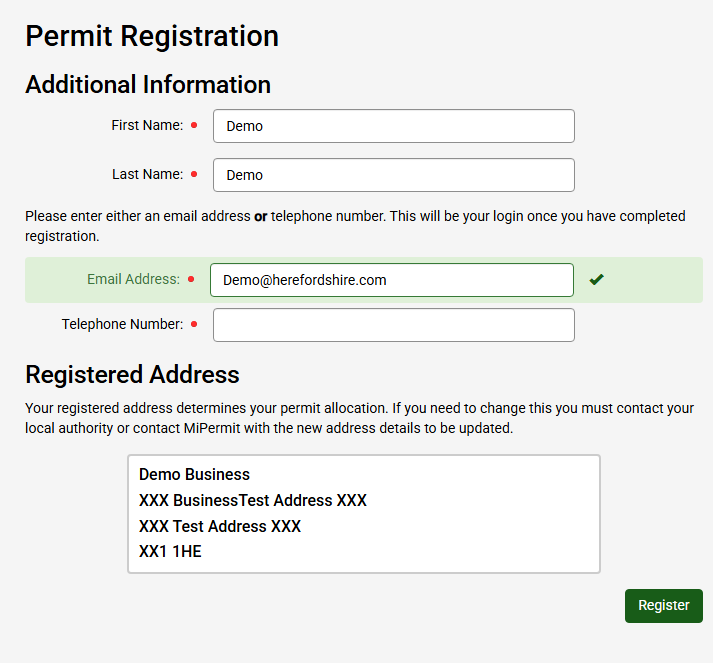Click the red required dot beside Telephone Number

click(x=194, y=325)
